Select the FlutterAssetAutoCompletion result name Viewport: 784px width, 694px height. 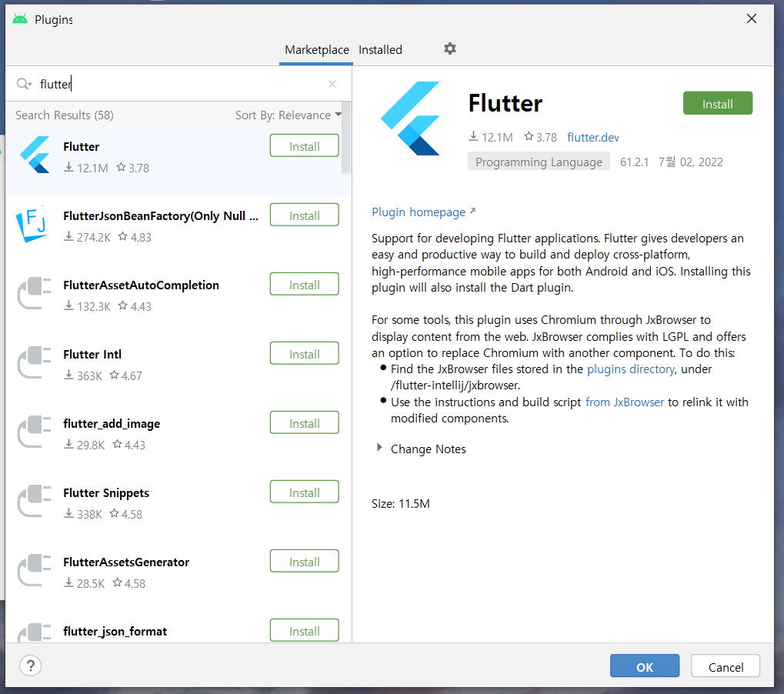point(141,285)
